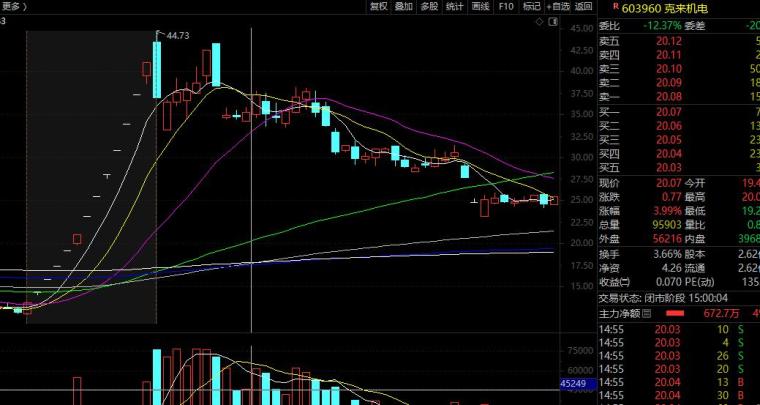Open the 统计 statistics tool
Image resolution: width=760 pixels, height=405 pixels.
tap(455, 6)
